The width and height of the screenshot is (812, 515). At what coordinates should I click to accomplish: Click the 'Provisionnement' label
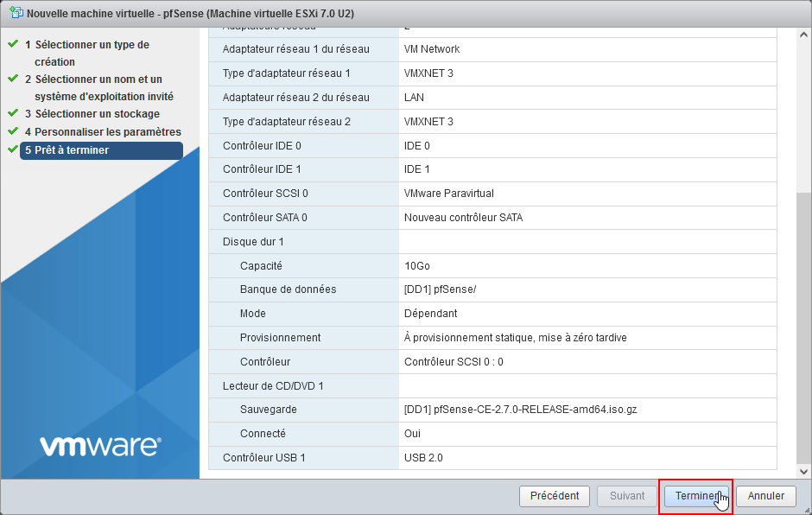[280, 338]
